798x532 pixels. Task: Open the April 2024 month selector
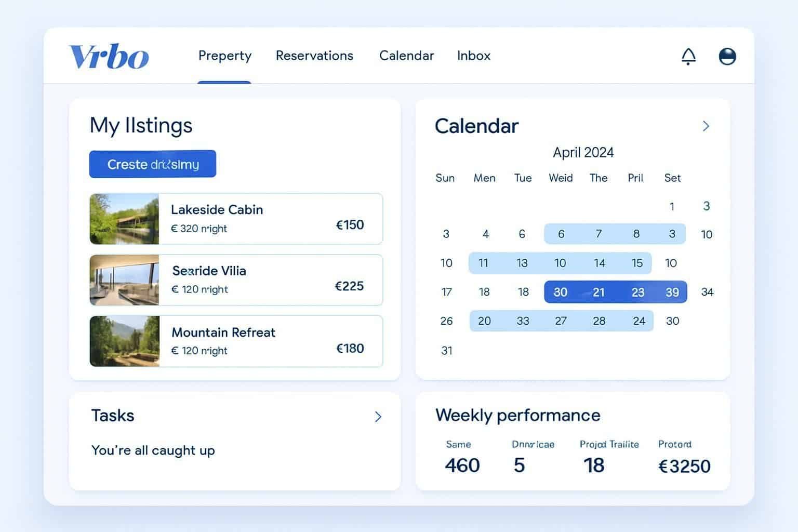[583, 152]
